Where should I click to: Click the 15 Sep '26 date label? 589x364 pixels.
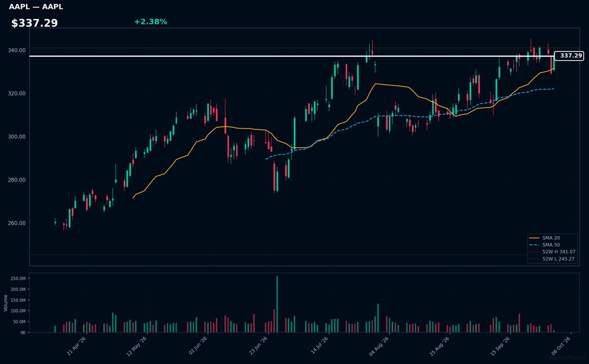click(501, 346)
